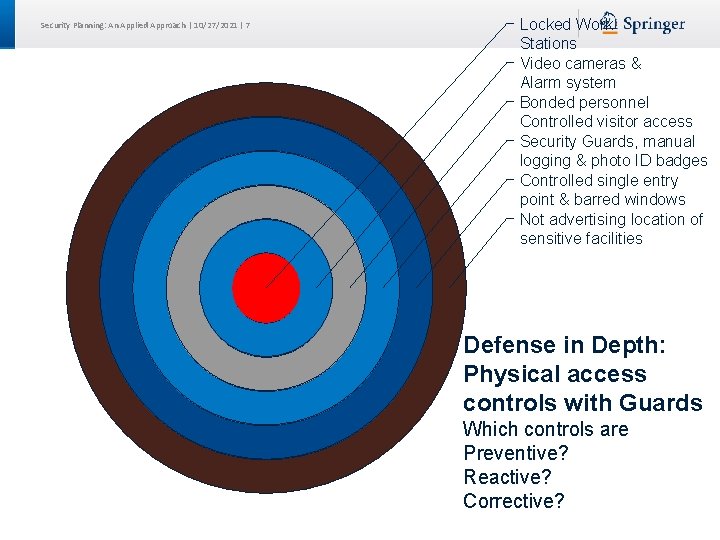This screenshot has height=540, width=720.
Task: Click 'Which controls are' text
Action: click(x=546, y=429)
